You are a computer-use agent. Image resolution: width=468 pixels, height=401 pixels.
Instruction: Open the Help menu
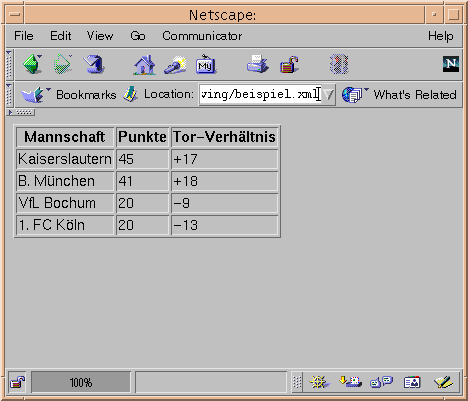point(441,36)
